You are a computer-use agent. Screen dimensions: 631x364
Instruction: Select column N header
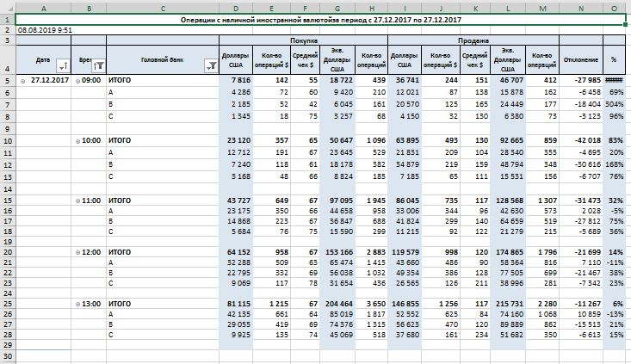[581, 9]
